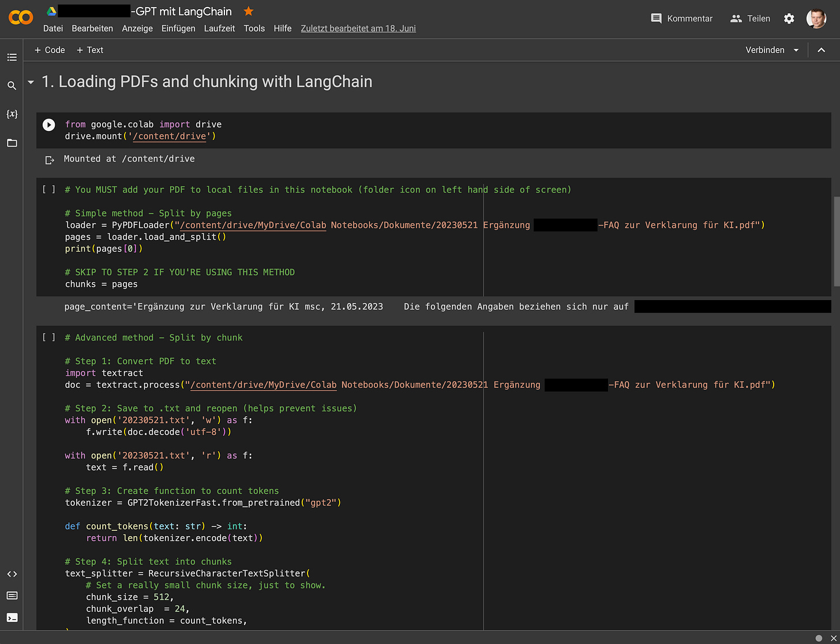Click the 'def count_tokens' line
840x644 pixels.
tap(156, 526)
